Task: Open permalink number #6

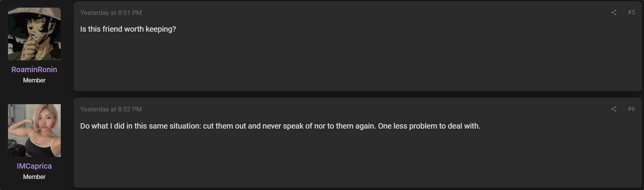Action: pos(631,109)
